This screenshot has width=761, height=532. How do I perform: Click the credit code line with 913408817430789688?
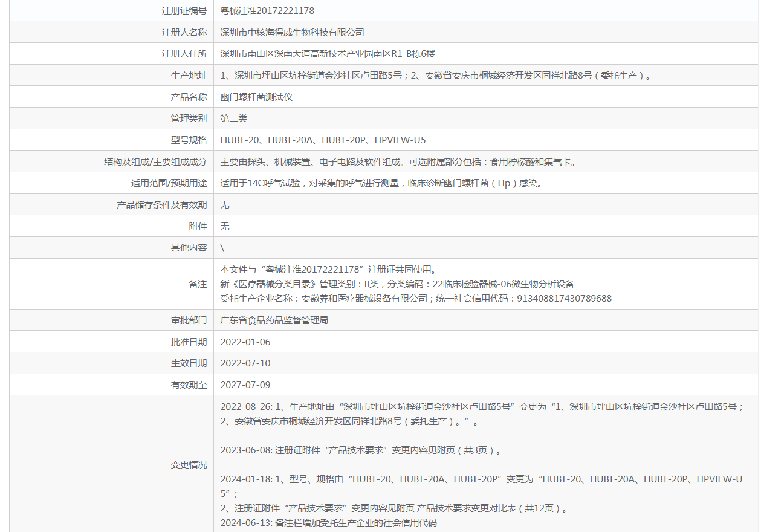[416, 299]
